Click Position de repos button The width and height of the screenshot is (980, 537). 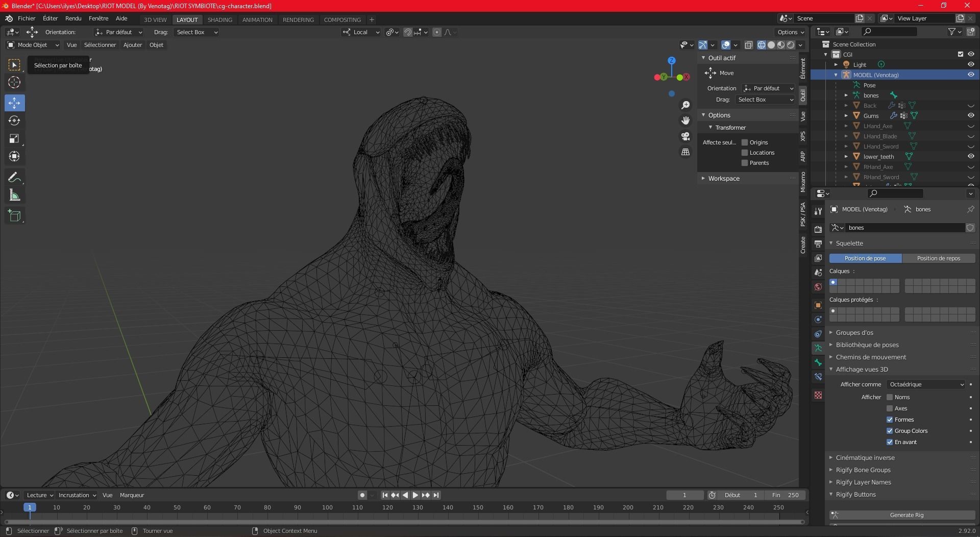pyautogui.click(x=939, y=258)
